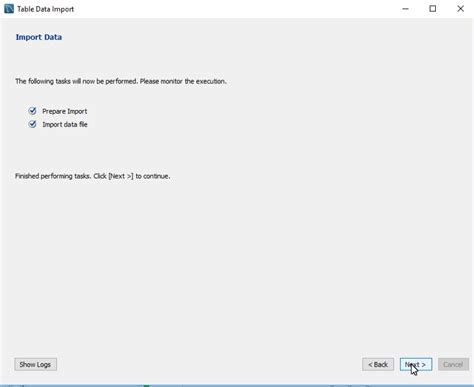Minimize the Table Data Import window

405,9
